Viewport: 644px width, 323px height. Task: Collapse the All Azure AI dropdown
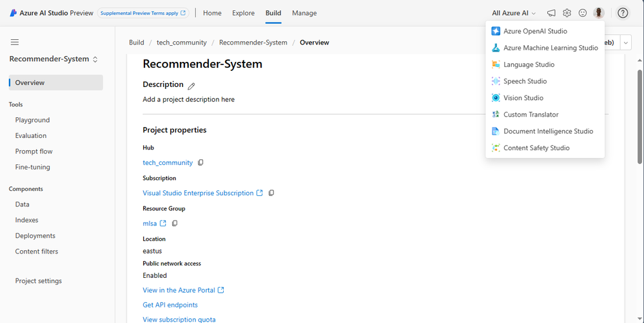tap(514, 13)
